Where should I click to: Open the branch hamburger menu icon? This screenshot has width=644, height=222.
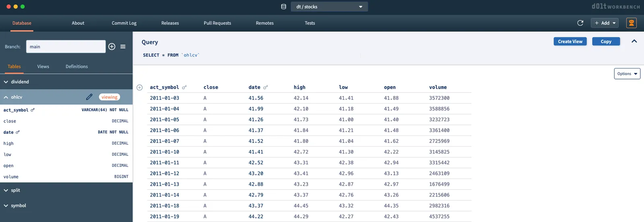[123, 47]
